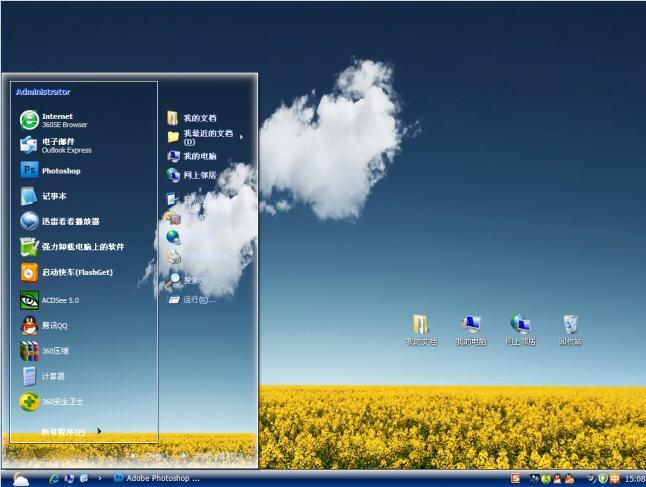Open the Calculator entry

coord(43,376)
